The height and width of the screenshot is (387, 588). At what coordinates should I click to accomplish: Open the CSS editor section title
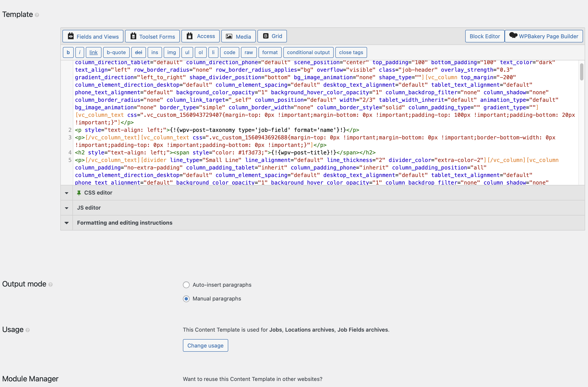98,193
